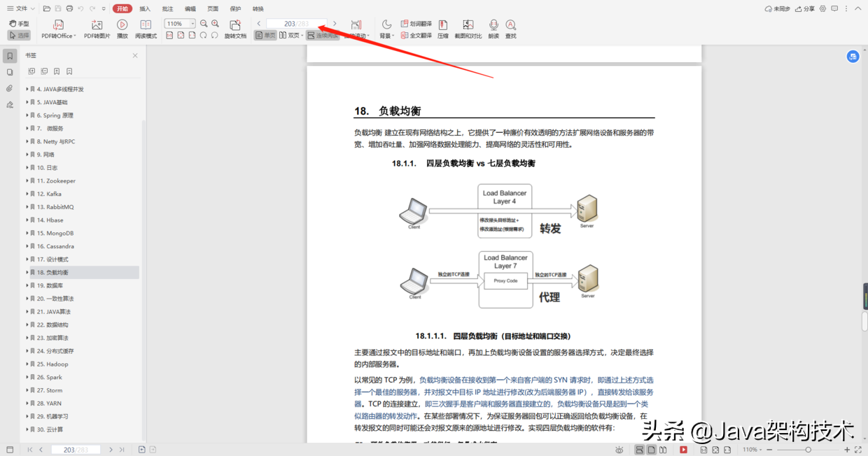This screenshot has width=868, height=456.
Task: Close the 书签 bookmark panel
Action: [x=135, y=55]
